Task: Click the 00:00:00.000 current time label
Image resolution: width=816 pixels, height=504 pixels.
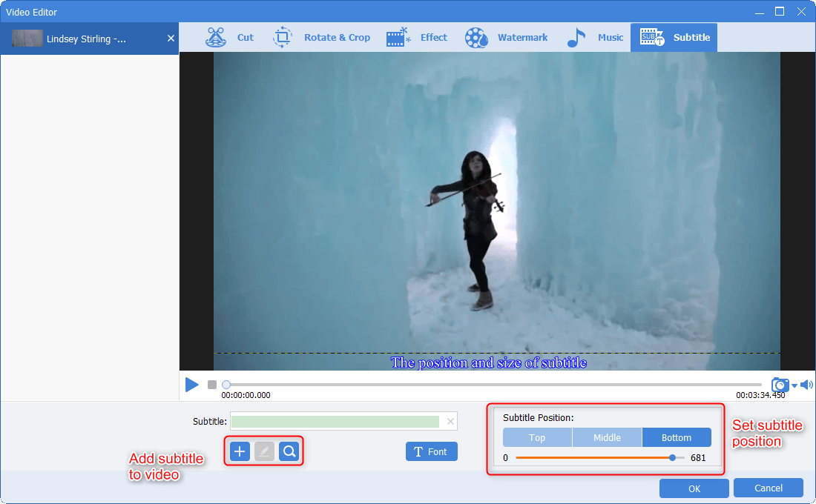Action: (x=246, y=395)
